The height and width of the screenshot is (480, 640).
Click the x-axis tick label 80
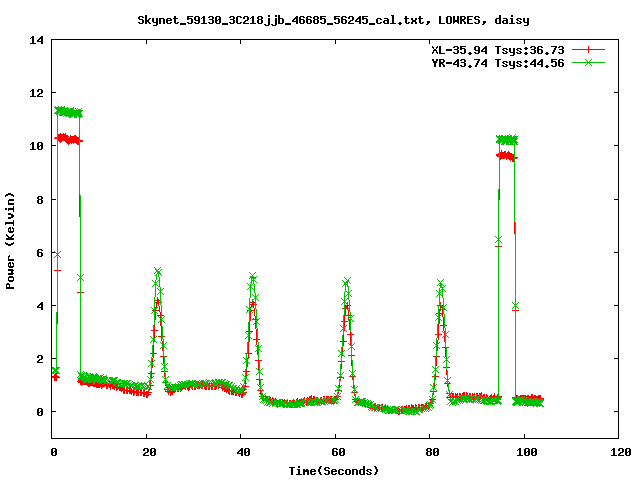coord(432,452)
